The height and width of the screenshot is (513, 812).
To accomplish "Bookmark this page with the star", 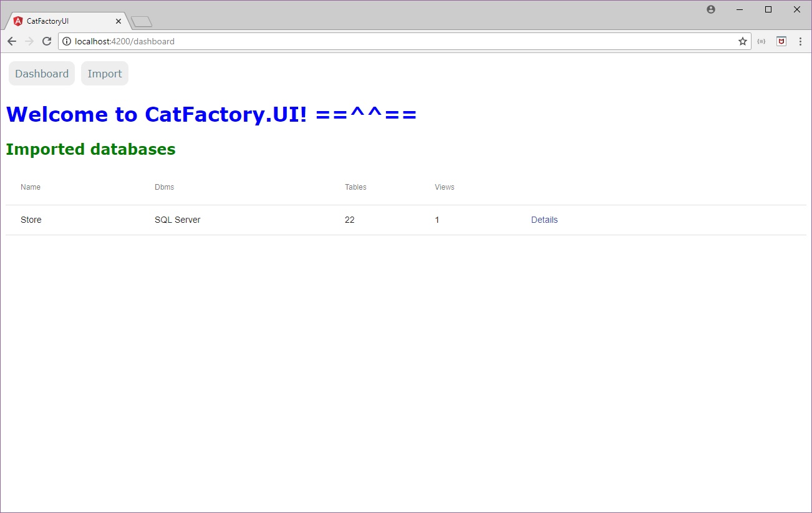I will click(742, 41).
